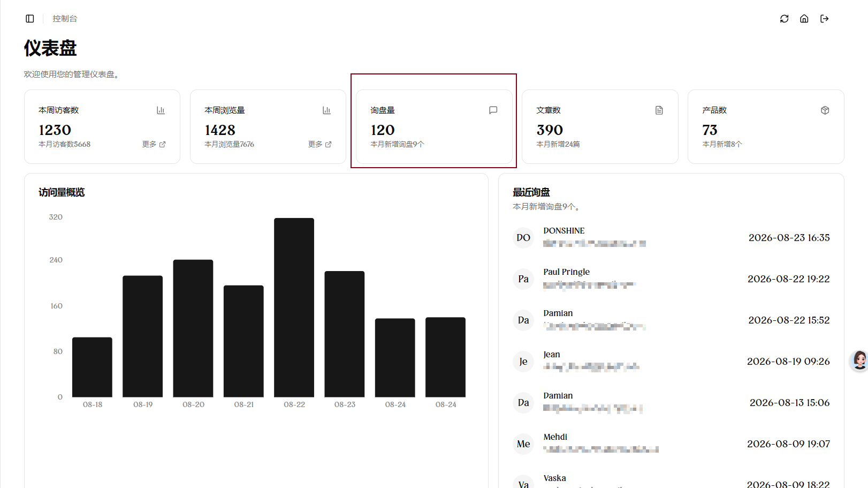868x488 pixels.
Task: Click the 控制台 breadcrumb
Action: tap(65, 19)
